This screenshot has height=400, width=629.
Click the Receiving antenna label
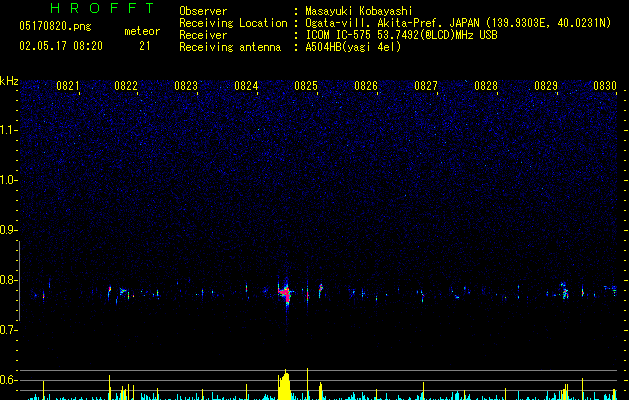coord(230,47)
